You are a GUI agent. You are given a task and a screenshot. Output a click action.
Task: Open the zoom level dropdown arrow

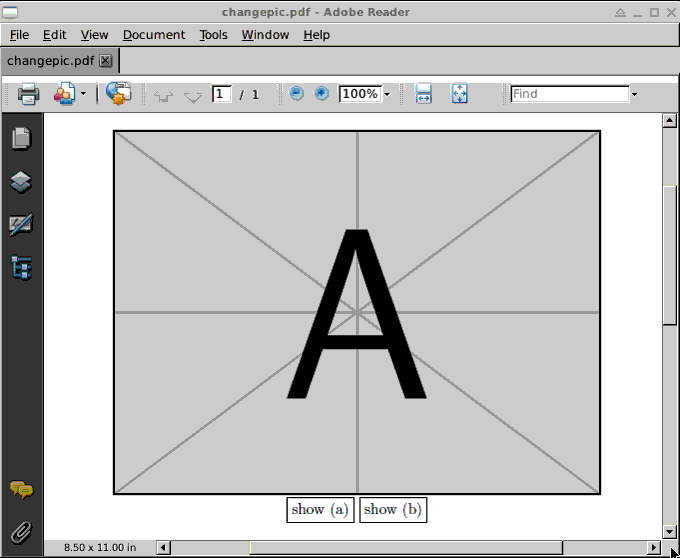pos(387,94)
